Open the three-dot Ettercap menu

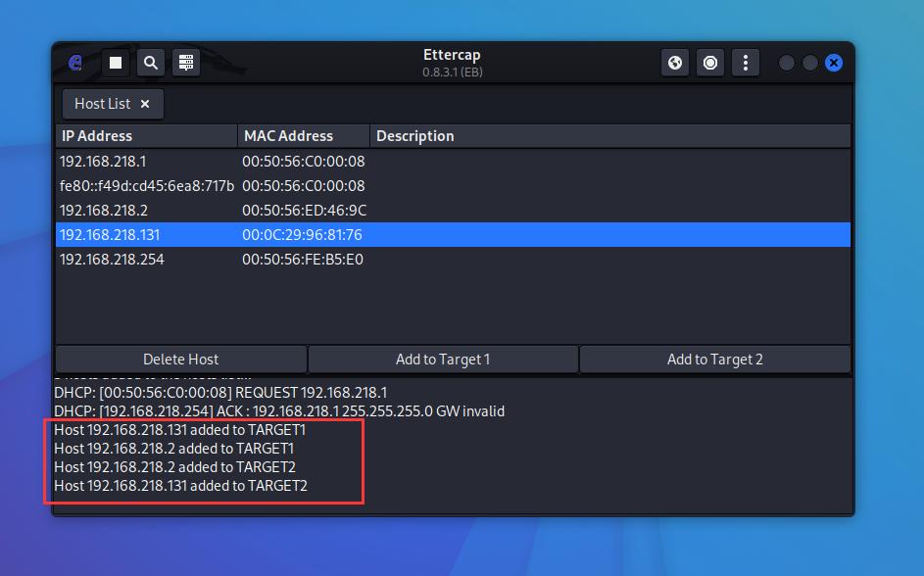point(746,63)
